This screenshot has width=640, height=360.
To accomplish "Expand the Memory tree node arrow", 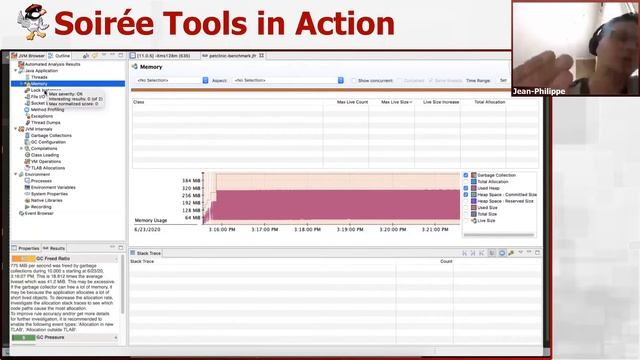I will click(x=22, y=84).
